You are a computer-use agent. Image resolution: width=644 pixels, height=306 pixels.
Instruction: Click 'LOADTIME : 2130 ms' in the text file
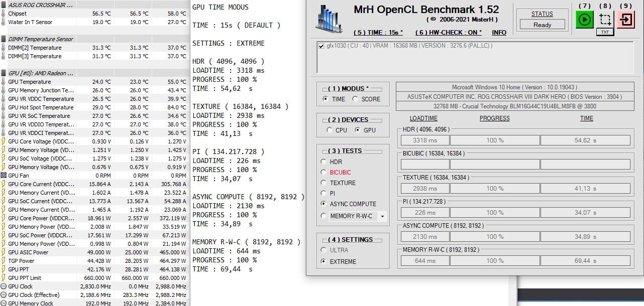227,206
